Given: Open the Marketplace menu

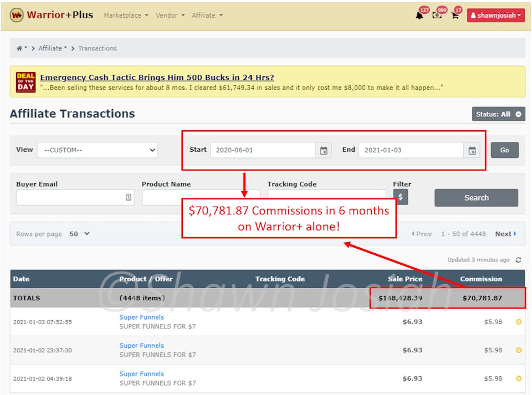Looking at the screenshot, I should 126,16.
